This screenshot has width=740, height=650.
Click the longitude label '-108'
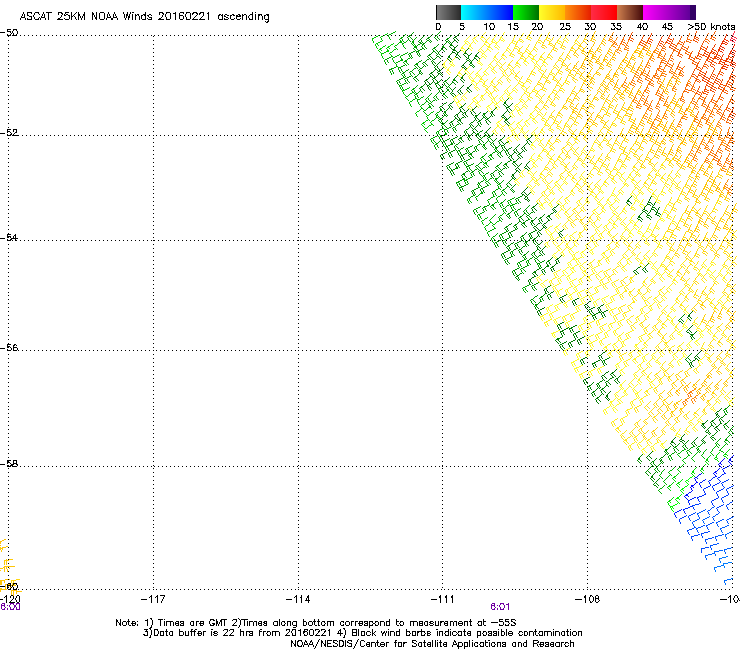click(x=587, y=599)
